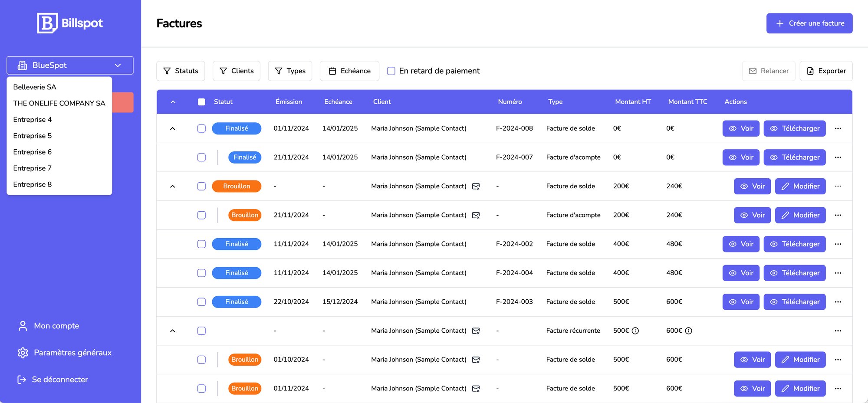Click the building icon next to BlueSpot
This screenshot has width=868, height=403.
coord(22,65)
